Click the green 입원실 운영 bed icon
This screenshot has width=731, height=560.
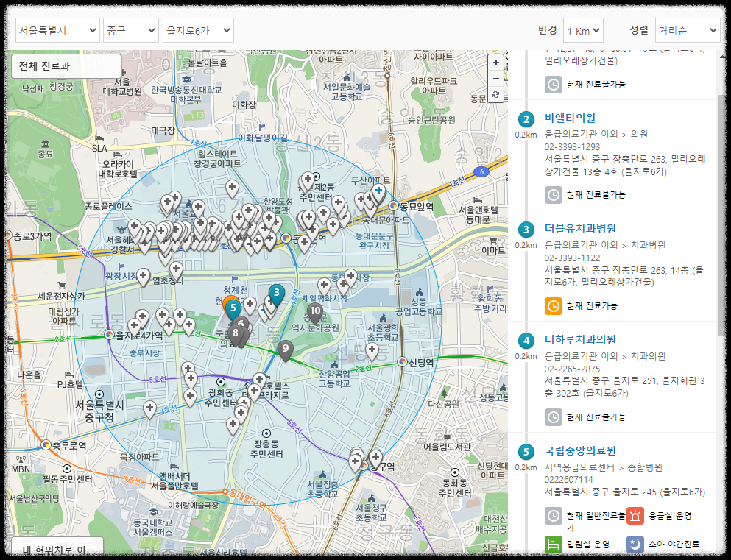(x=554, y=544)
